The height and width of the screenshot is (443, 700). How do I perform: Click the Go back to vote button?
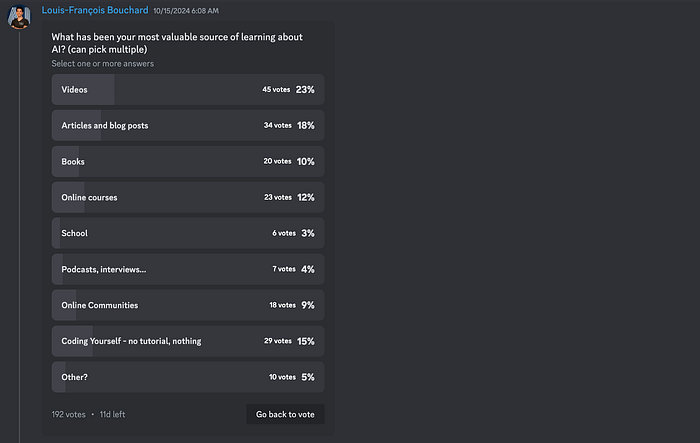(x=285, y=414)
